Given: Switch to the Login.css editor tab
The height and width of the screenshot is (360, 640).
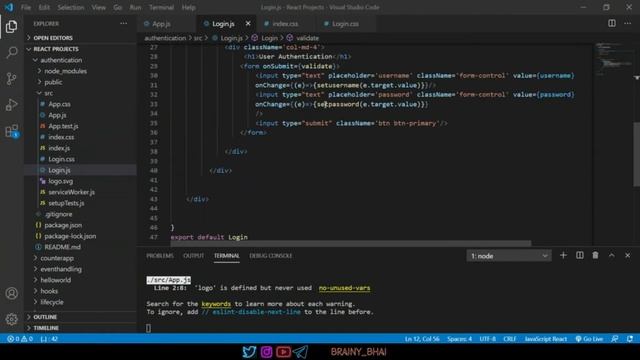Looking at the screenshot, I should pyautogui.click(x=345, y=24).
